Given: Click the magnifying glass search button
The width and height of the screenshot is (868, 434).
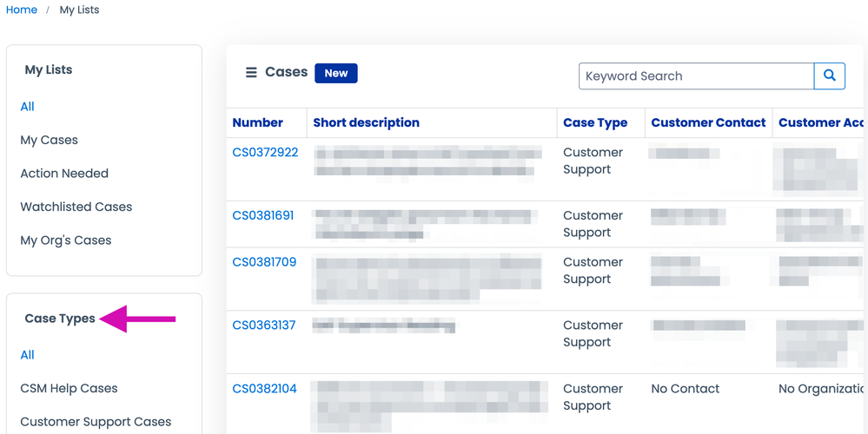Looking at the screenshot, I should point(829,76).
